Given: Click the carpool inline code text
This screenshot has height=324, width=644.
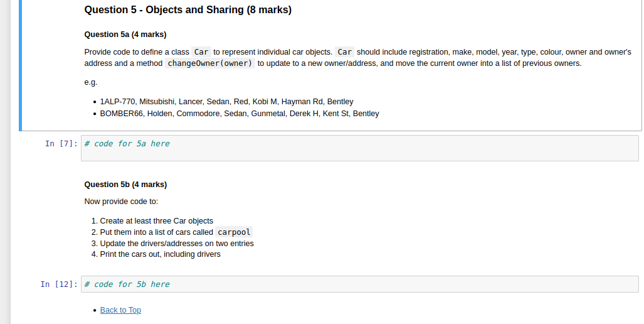Looking at the screenshot, I should click(x=234, y=232).
